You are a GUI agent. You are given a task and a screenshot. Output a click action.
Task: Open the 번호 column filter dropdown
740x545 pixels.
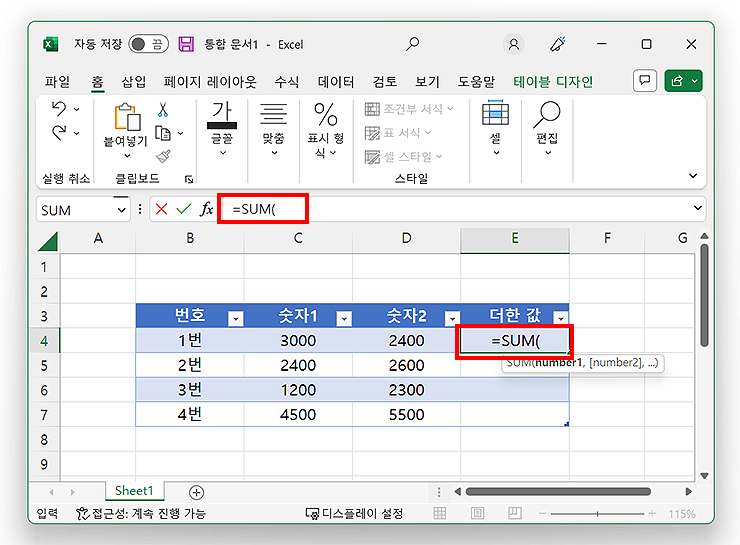point(235,319)
